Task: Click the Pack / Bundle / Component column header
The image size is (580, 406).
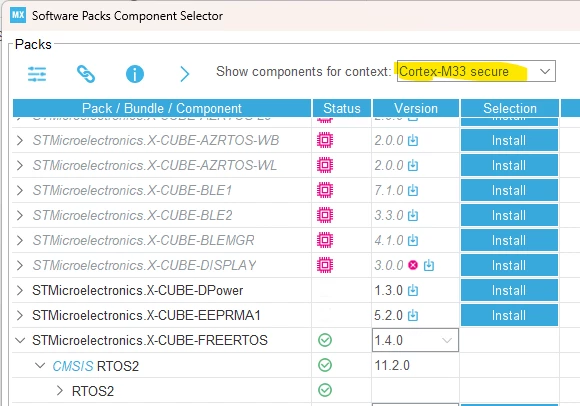Action: pyautogui.click(x=162, y=108)
